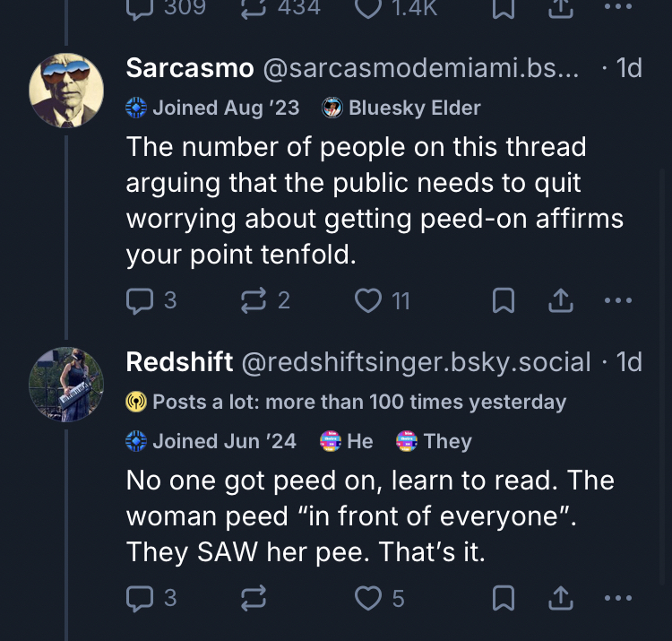Open more options on Sarcasmo's post
The width and height of the screenshot is (672, 641).
[x=618, y=301]
